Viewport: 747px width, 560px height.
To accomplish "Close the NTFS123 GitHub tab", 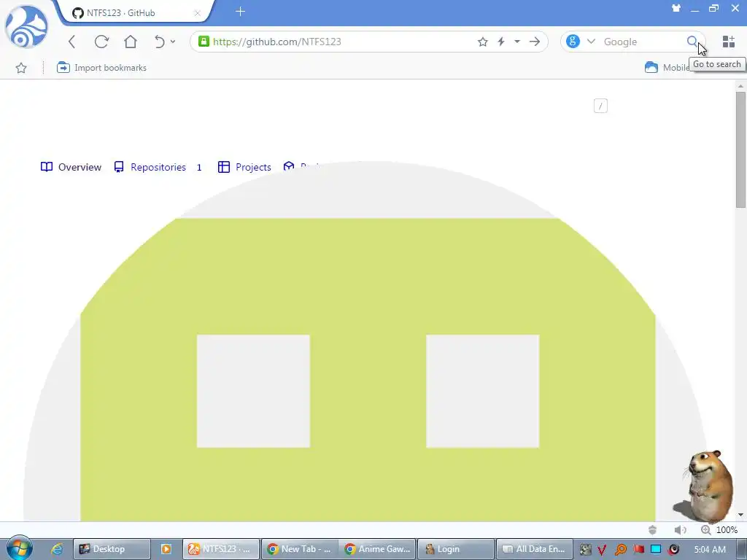I will coord(197,13).
